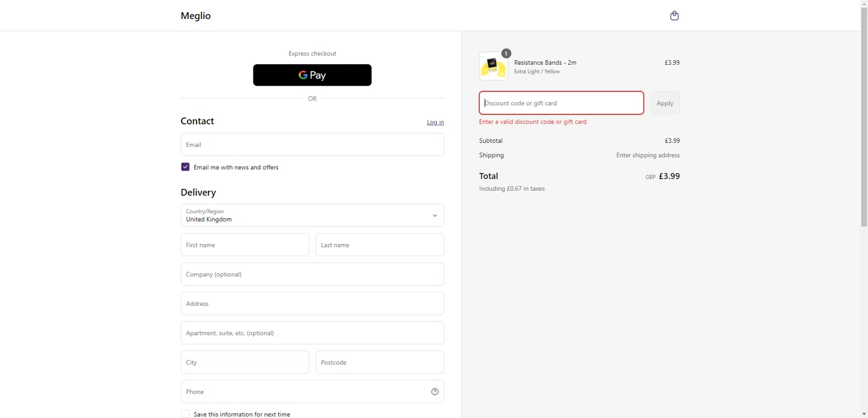Check Save this information for next time

coord(185,414)
